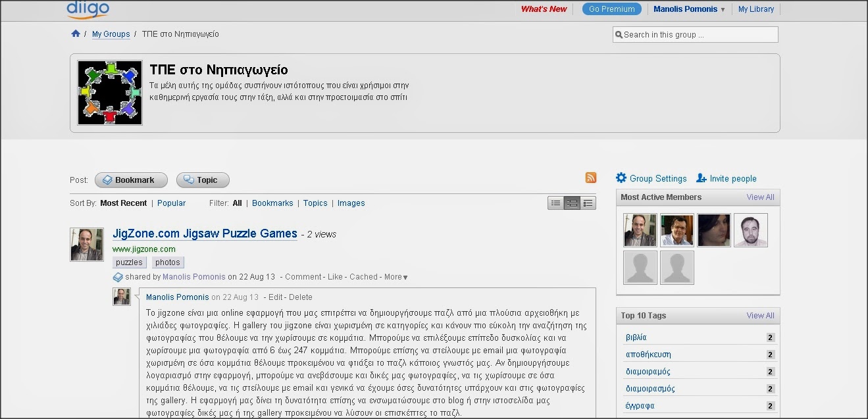The width and height of the screenshot is (868, 419).
Task: Open Manolis Pomonis name on comment
Action: (178, 297)
